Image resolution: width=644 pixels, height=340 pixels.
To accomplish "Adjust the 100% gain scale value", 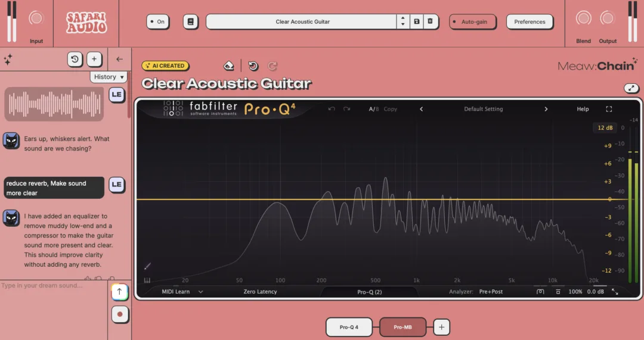I will click(575, 292).
